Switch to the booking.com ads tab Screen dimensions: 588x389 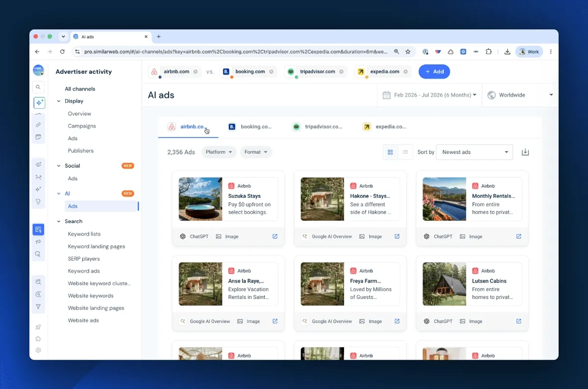pyautogui.click(x=250, y=127)
